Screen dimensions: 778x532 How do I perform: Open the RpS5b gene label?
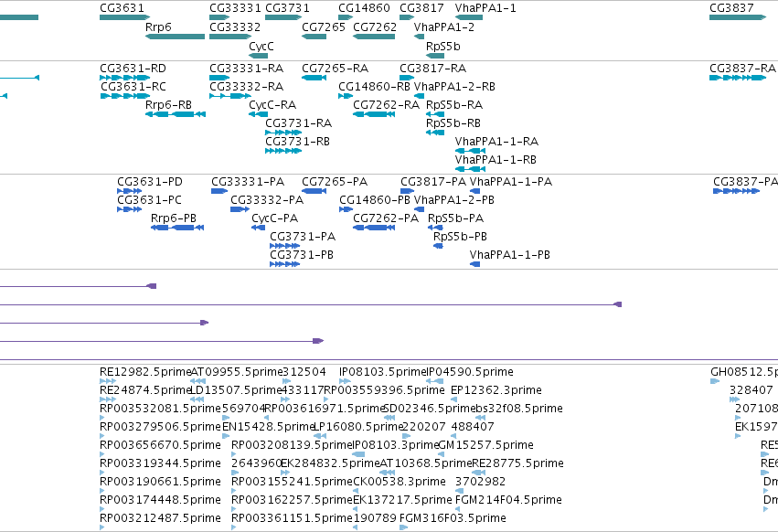tap(443, 46)
